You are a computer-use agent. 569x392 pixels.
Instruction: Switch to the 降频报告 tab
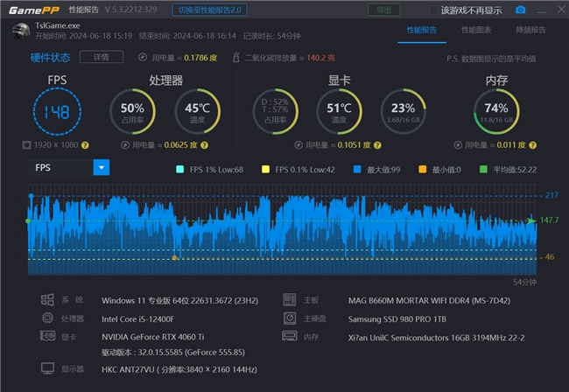tap(530, 30)
